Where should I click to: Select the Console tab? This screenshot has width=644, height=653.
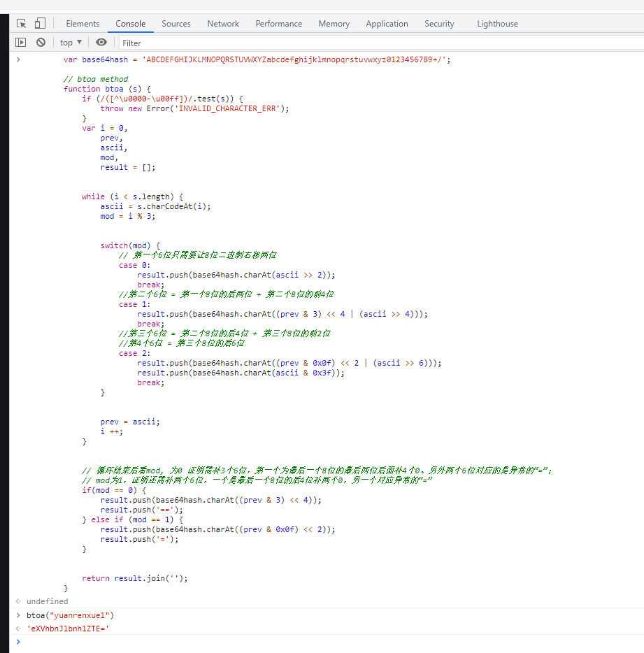tap(130, 24)
